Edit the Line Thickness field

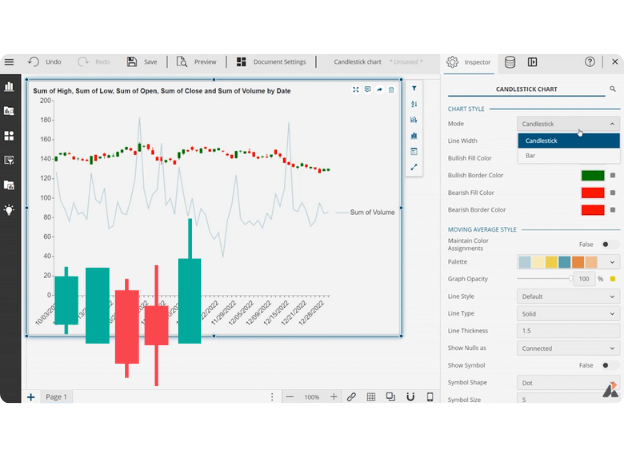pos(568,331)
